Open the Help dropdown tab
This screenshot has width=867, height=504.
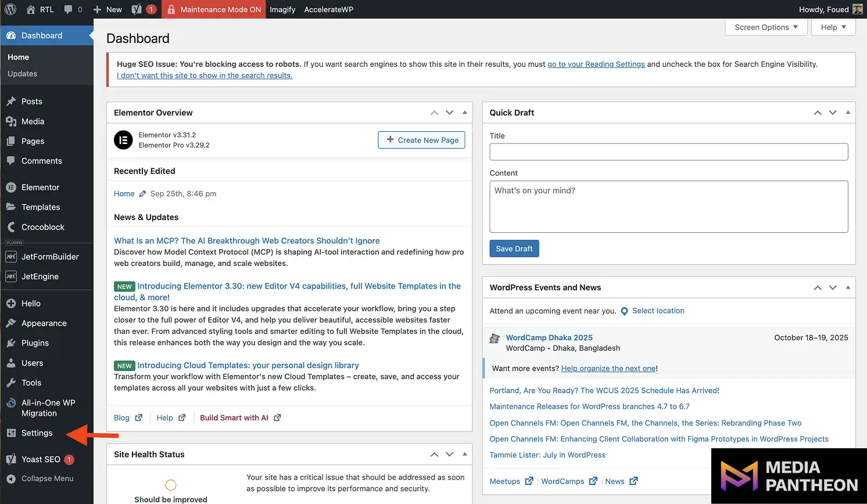coord(833,27)
